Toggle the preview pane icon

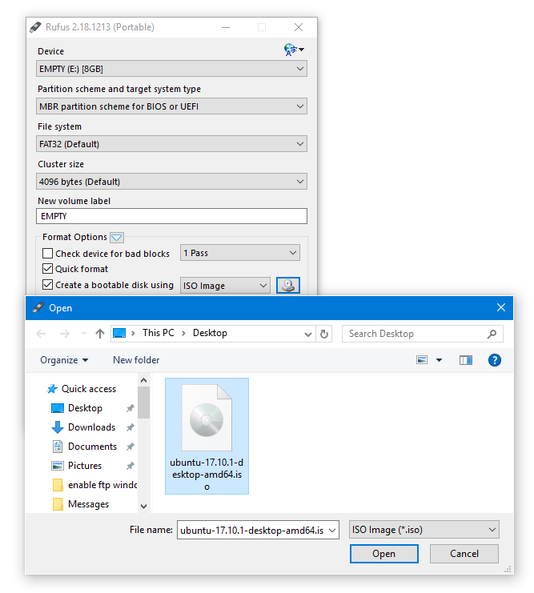(466, 360)
